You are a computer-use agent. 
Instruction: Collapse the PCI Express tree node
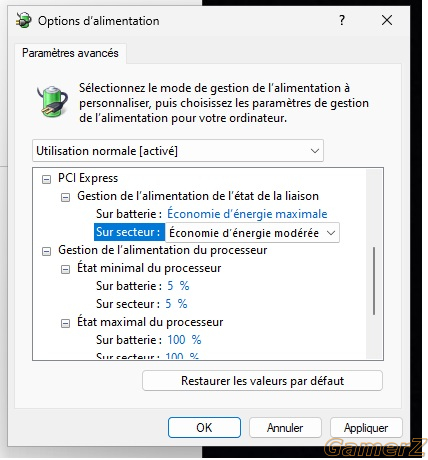coord(46,180)
